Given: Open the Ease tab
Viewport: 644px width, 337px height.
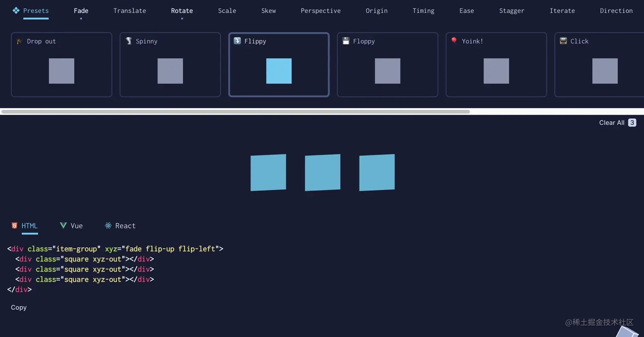Looking at the screenshot, I should (466, 11).
